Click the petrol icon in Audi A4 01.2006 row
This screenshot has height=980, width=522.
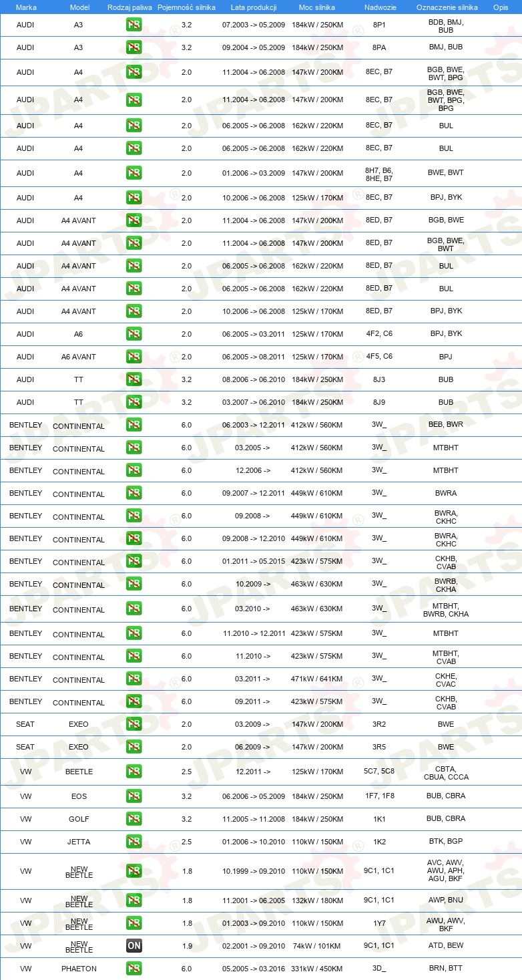(x=134, y=173)
